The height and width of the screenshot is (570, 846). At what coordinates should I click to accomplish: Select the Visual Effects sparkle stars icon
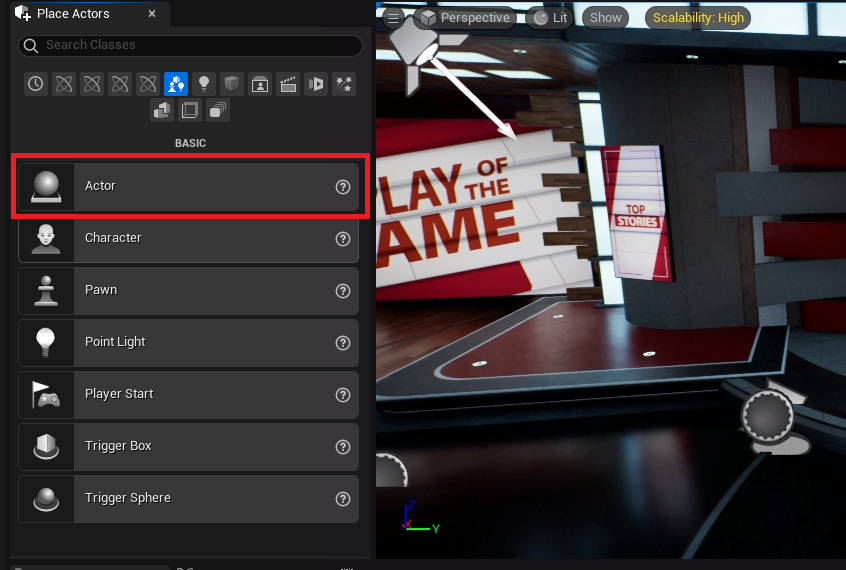[x=344, y=84]
